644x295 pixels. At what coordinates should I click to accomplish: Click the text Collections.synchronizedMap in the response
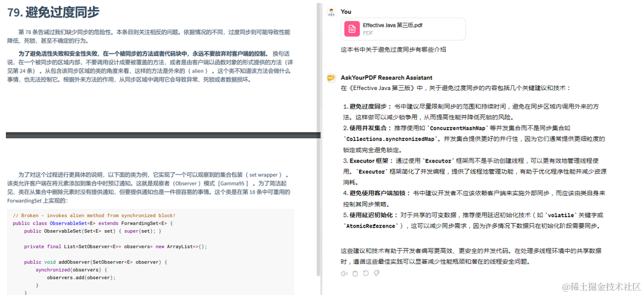pyautogui.click(x=390, y=139)
